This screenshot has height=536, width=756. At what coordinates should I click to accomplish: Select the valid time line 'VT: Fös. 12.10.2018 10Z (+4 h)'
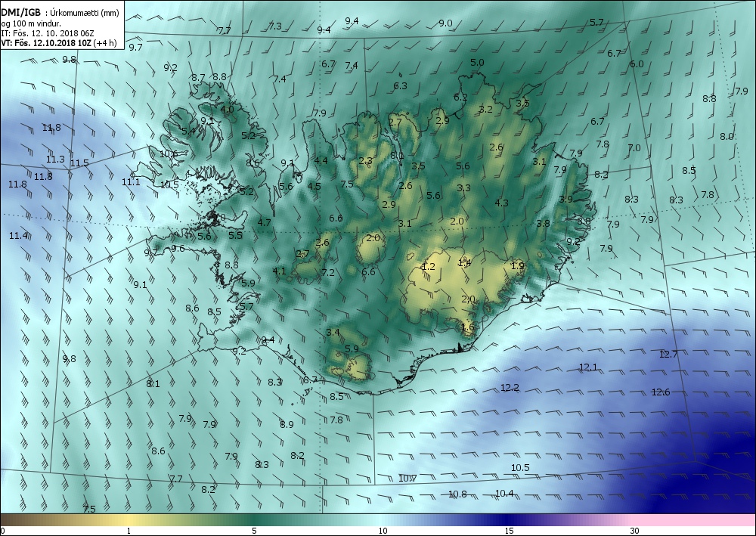point(59,43)
